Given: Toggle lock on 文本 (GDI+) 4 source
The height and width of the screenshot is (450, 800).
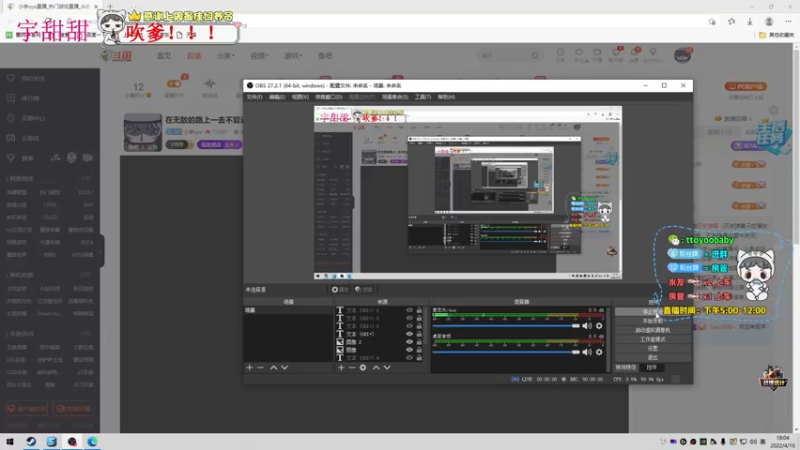Looking at the screenshot, I should click(x=419, y=358).
